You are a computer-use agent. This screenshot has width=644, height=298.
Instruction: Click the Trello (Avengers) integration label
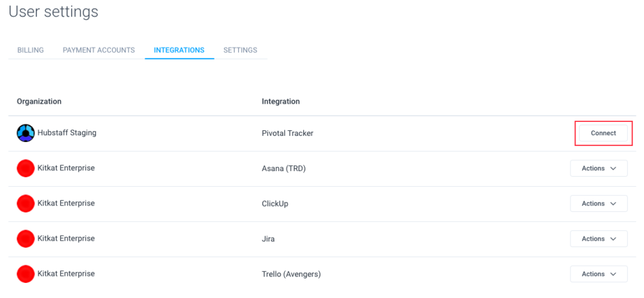[x=291, y=273]
